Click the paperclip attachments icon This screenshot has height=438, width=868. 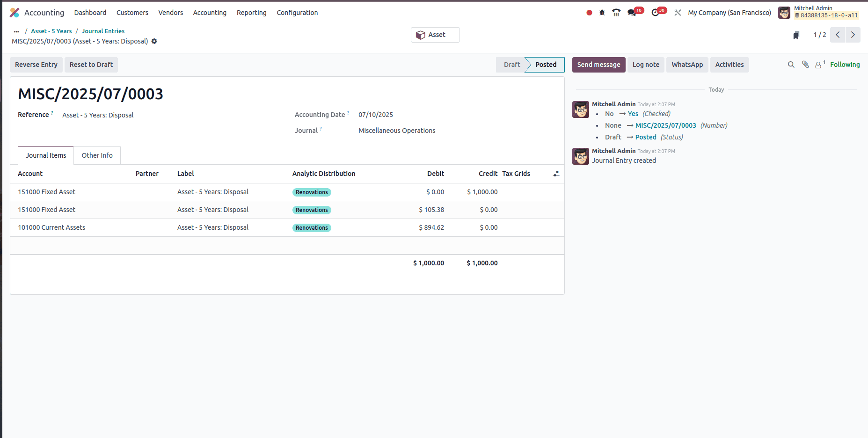805,65
